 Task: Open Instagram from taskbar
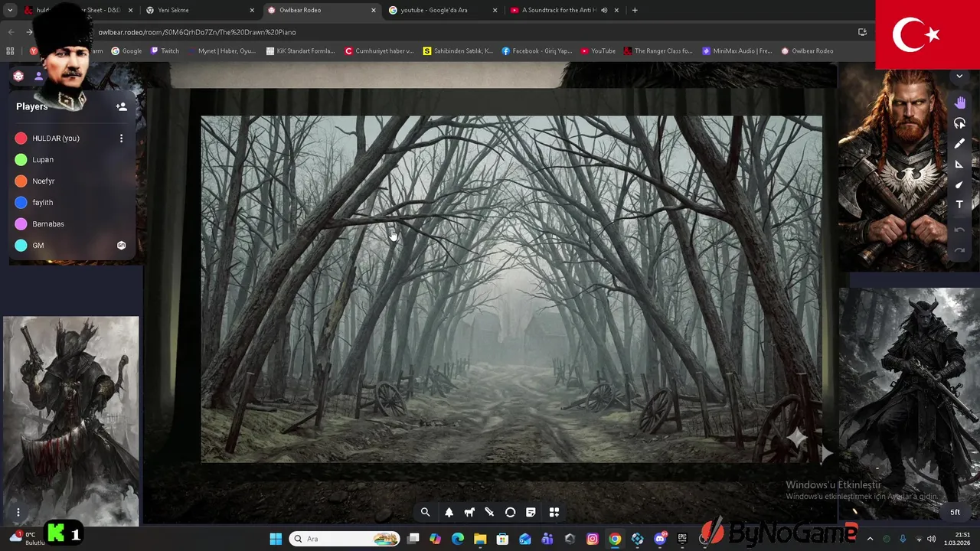592,539
